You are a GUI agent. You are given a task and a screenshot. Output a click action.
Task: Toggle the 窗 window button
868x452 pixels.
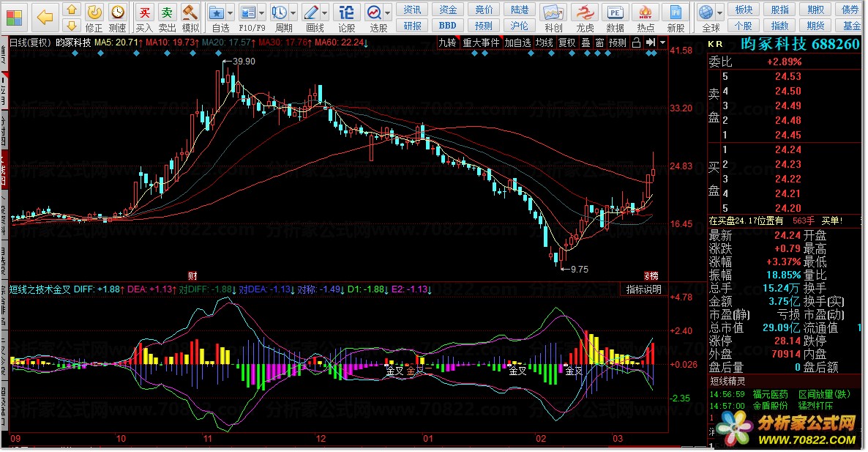(599, 42)
